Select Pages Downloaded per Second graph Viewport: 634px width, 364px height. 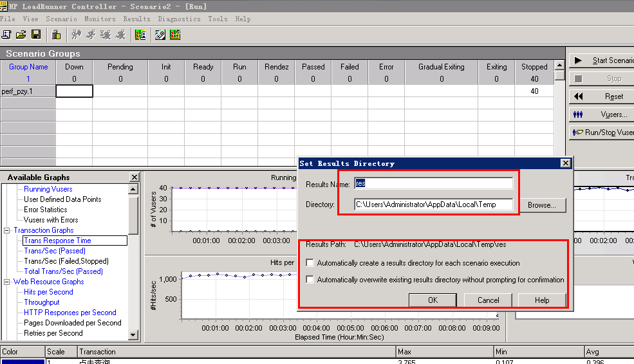coord(72,323)
